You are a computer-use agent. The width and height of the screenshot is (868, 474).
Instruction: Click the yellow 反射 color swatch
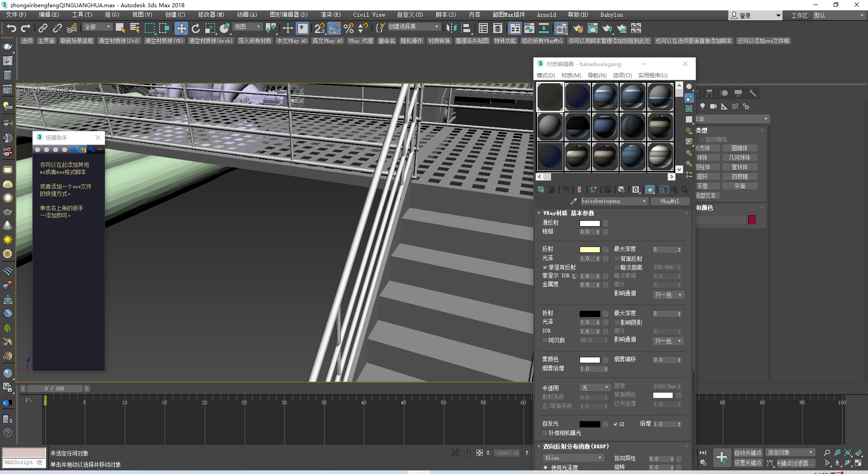click(x=590, y=250)
